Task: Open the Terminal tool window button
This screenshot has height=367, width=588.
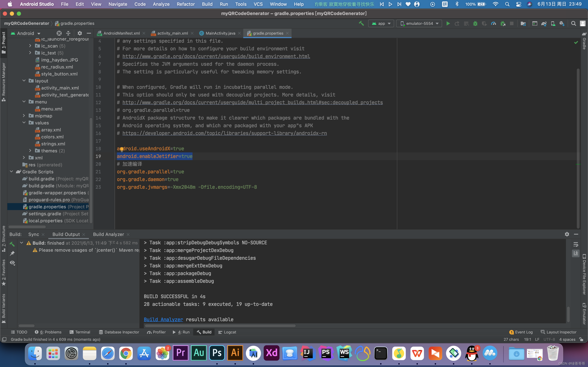Action: 80,332
